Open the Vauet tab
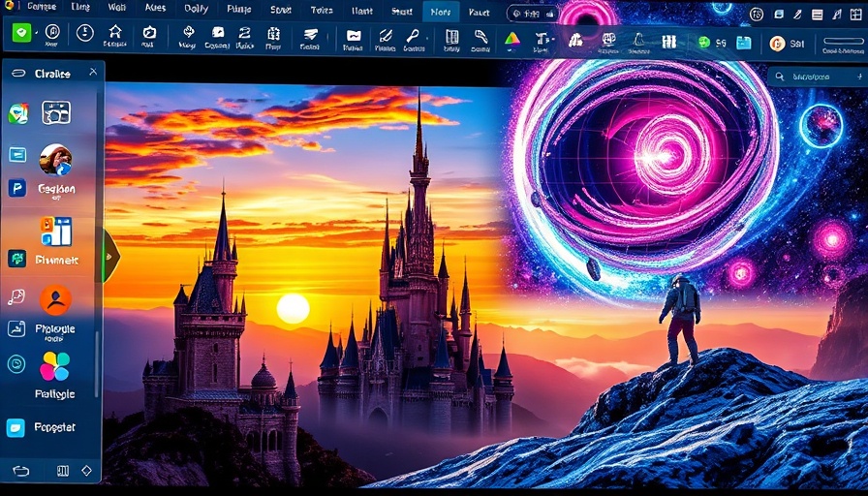The image size is (868, 496). pos(479,12)
